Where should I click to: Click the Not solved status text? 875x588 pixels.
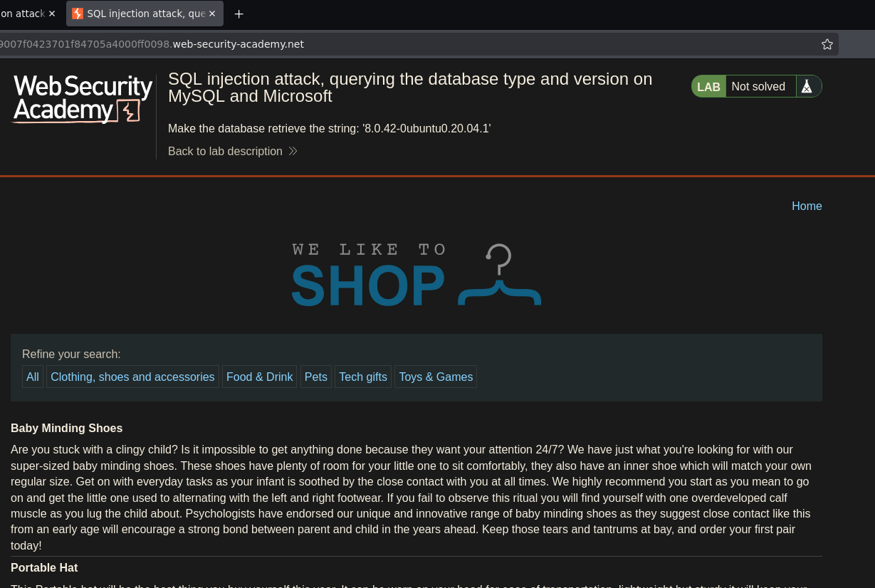click(758, 87)
